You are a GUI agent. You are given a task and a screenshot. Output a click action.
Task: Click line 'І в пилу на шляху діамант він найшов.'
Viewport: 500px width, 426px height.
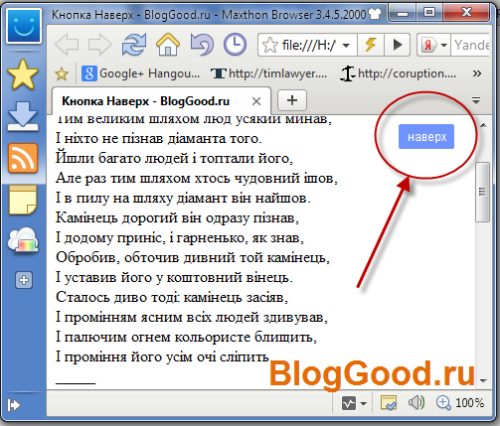(183, 198)
